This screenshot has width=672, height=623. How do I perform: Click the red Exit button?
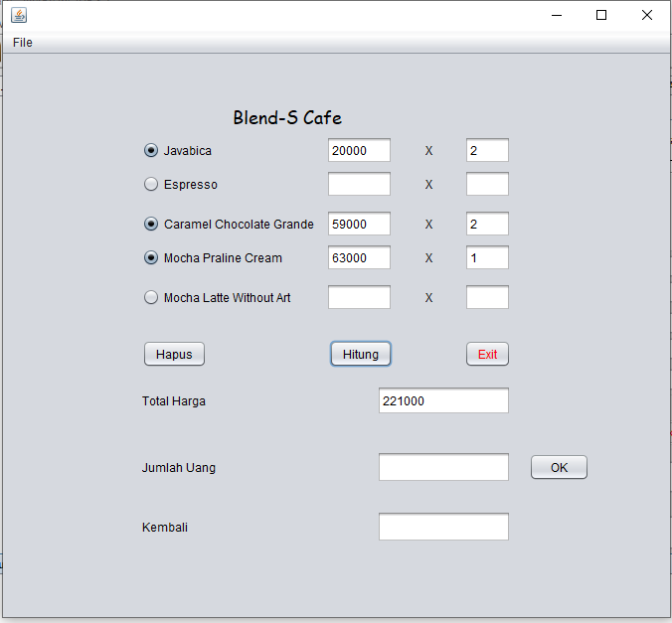point(487,354)
